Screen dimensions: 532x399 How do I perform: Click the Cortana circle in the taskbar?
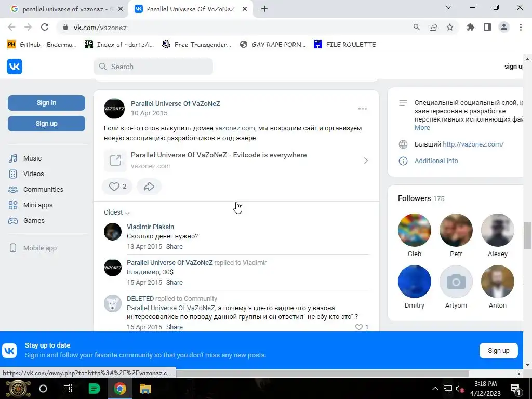pos(43,389)
